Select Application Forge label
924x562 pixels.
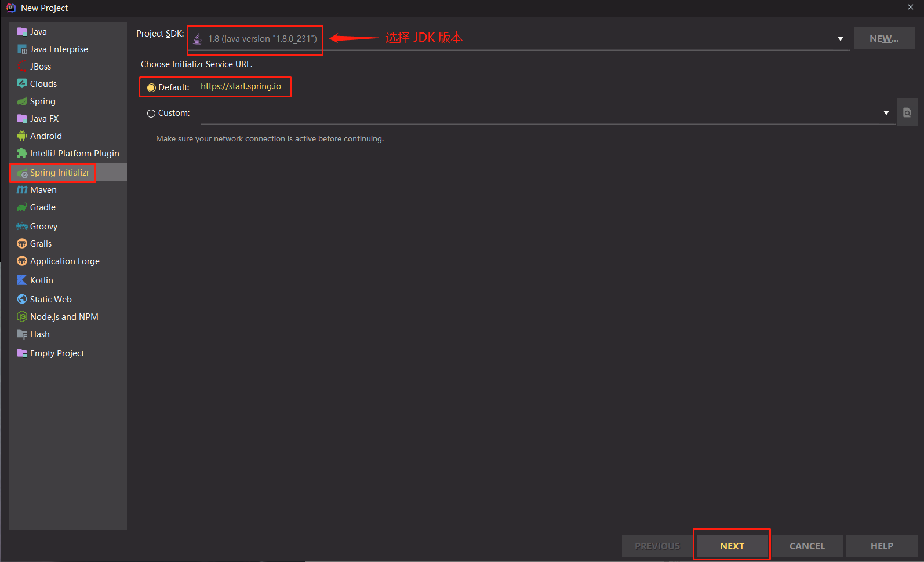(65, 261)
